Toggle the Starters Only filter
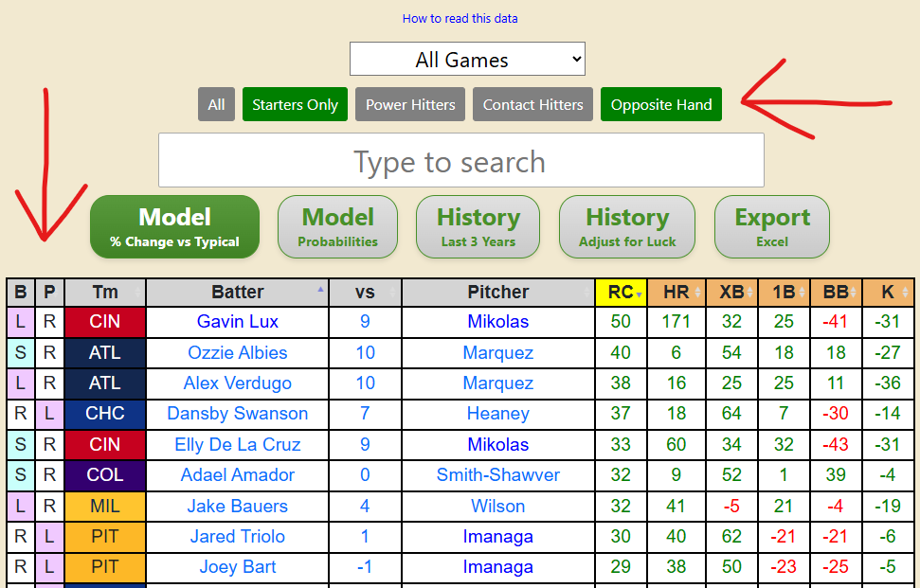This screenshot has height=588, width=920. point(295,104)
